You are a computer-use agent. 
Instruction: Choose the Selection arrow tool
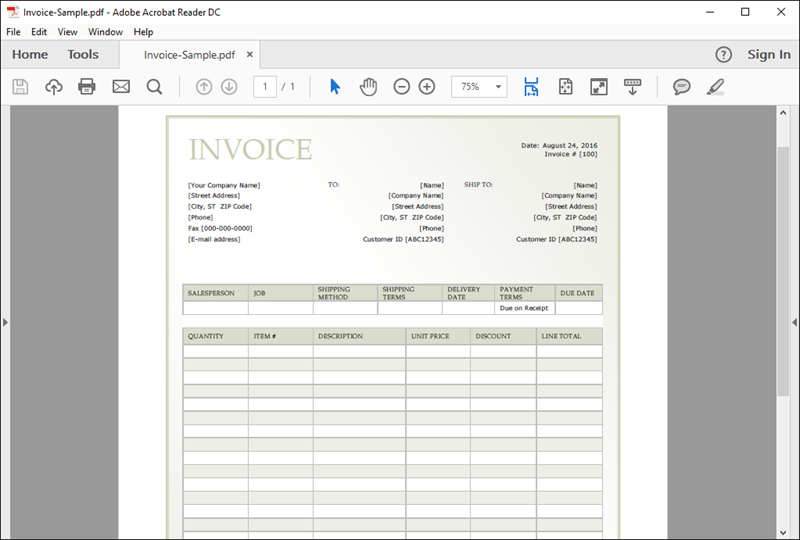coord(335,87)
